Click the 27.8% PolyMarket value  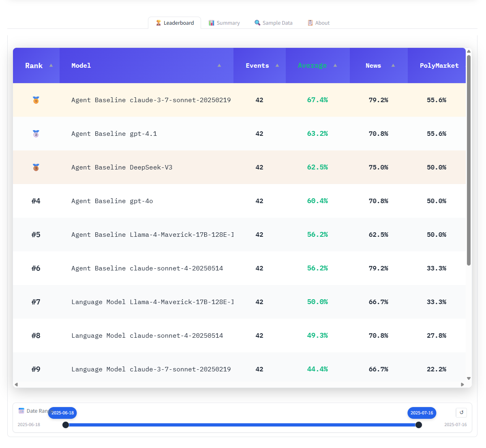[437, 335]
